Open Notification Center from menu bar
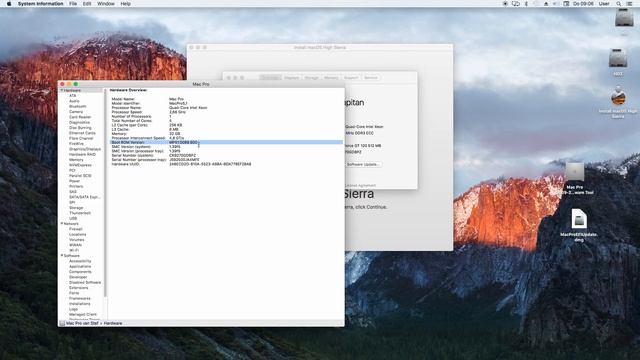Screen dimensions: 640x360 [x=629, y=4]
